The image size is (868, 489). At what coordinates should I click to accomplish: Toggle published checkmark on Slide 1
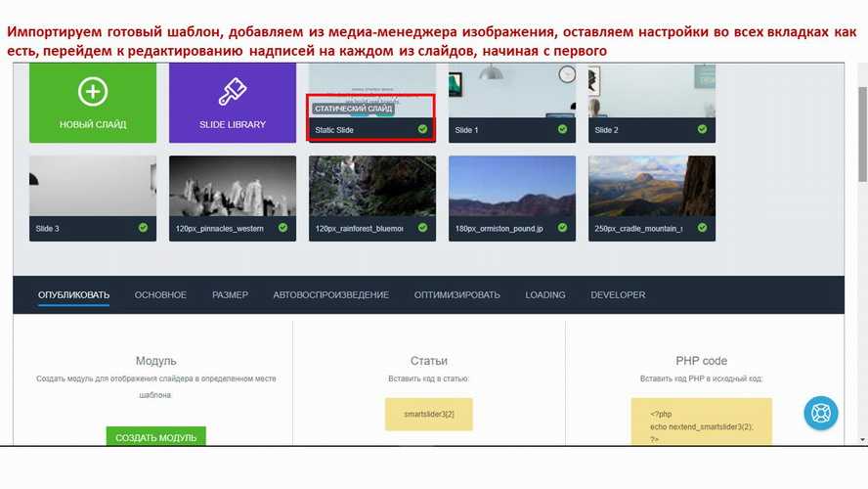click(562, 129)
